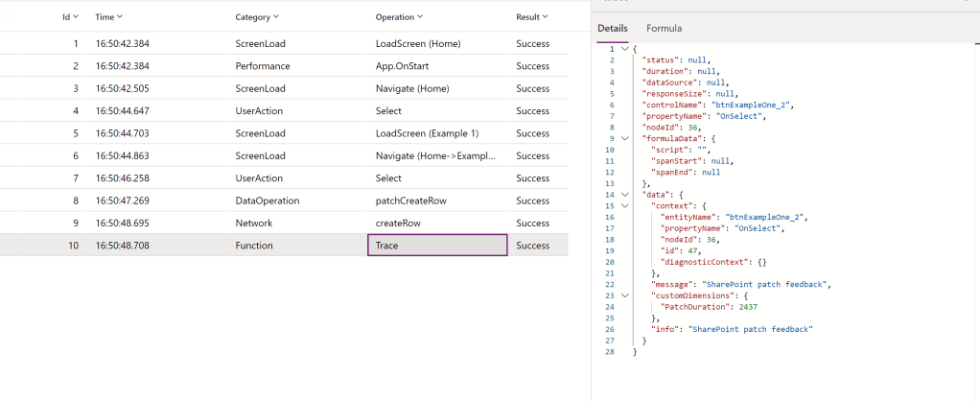
Task: Collapse the root JSON object at line 1
Action: [625, 49]
